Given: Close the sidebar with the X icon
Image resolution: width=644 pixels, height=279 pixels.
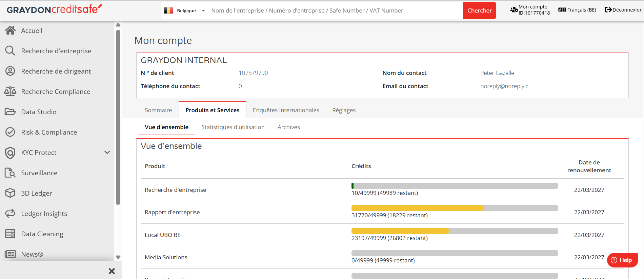Looking at the screenshot, I should click(x=112, y=271).
